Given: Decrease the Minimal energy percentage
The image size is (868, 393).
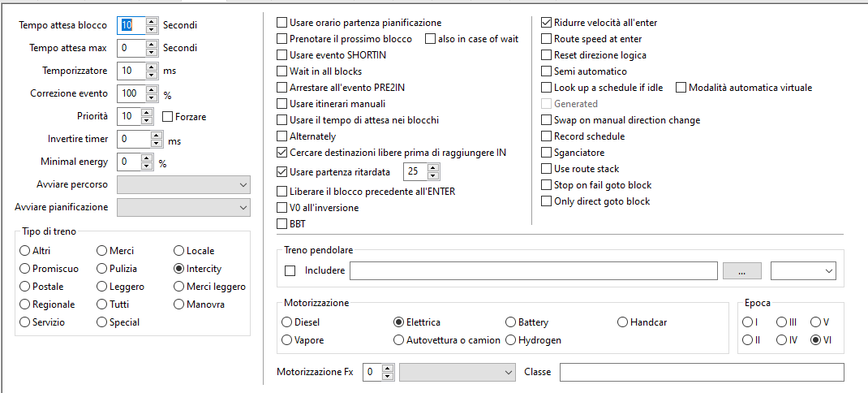Looking at the screenshot, I should coord(147,166).
